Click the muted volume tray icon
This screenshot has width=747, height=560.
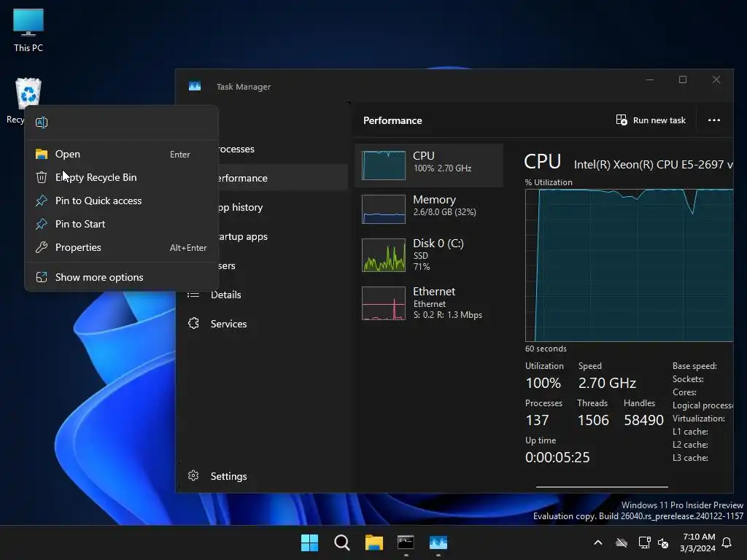tap(662, 542)
